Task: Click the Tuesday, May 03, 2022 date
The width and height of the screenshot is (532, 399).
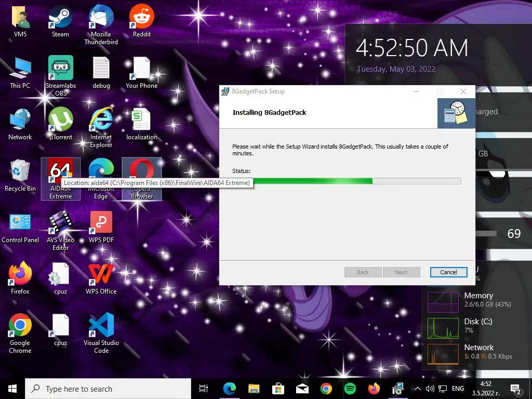Action: point(396,69)
